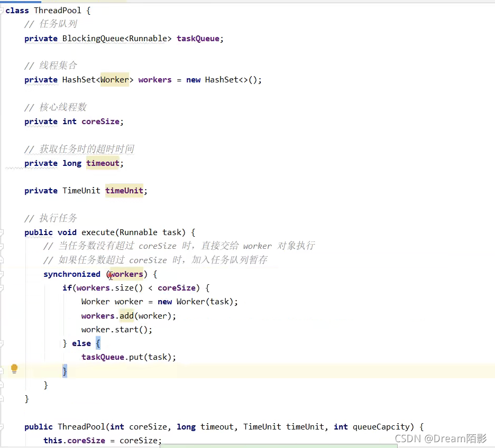The height and width of the screenshot is (448, 495).
Task: Click "if" keyword before workers.size()
Action: pyautogui.click(x=67, y=288)
